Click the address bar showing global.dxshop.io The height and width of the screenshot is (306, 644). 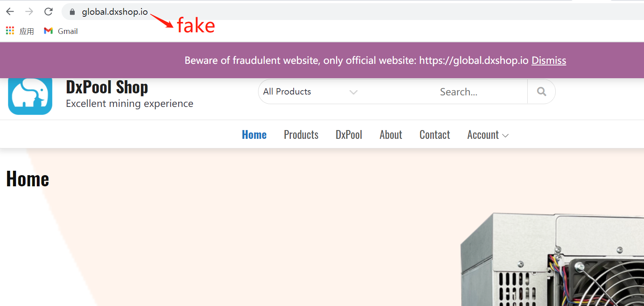[x=114, y=12]
